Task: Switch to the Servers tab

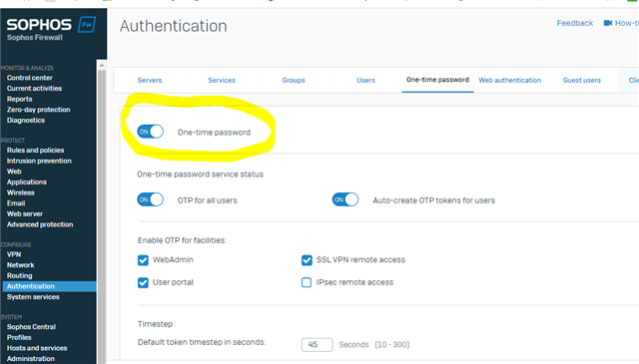Action: [150, 80]
